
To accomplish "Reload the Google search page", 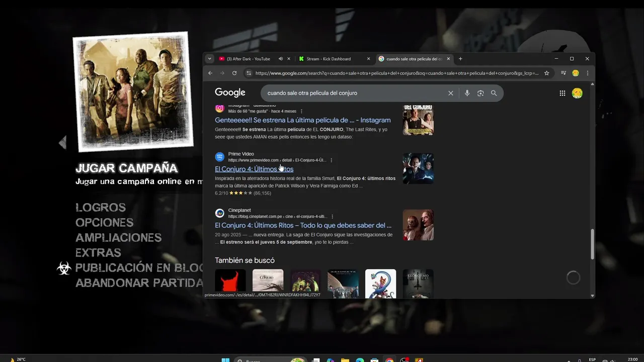I will click(x=234, y=73).
